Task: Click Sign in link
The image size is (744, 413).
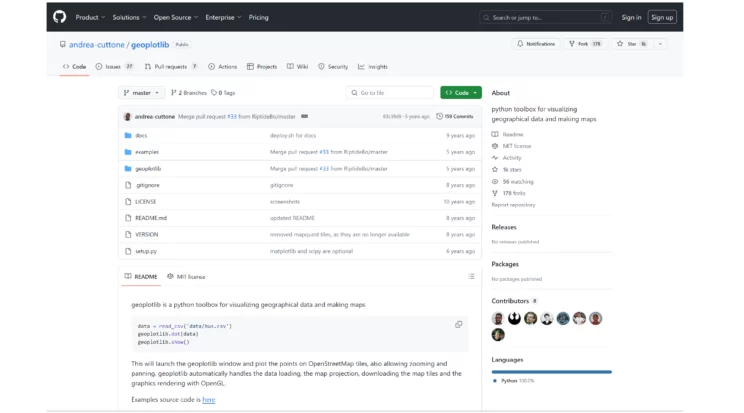Action: [x=631, y=17]
